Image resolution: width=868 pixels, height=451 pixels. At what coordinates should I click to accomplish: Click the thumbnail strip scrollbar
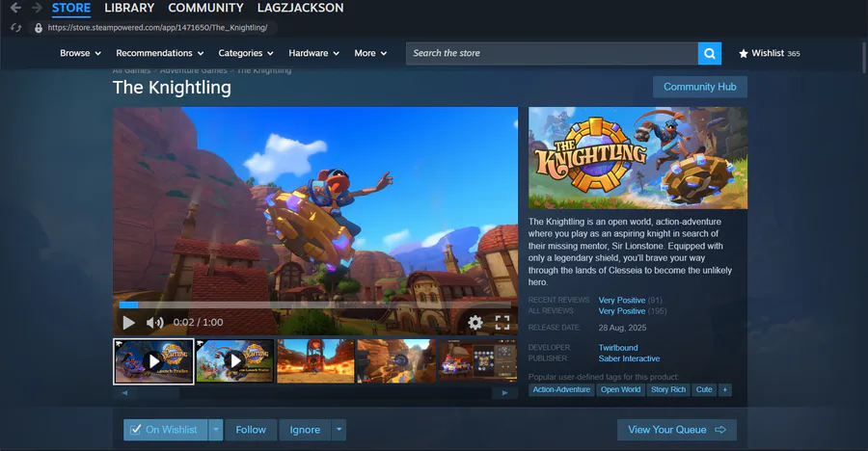(315, 393)
